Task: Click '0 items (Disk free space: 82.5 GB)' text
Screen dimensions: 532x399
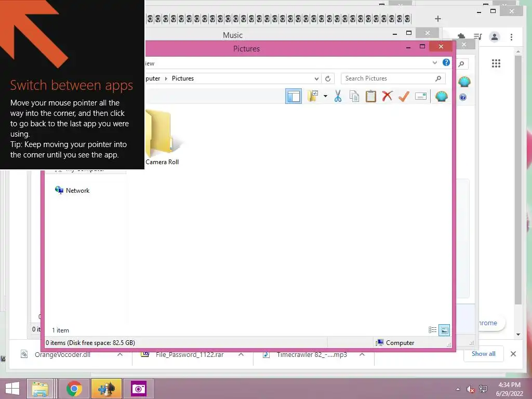Action: tap(90, 343)
